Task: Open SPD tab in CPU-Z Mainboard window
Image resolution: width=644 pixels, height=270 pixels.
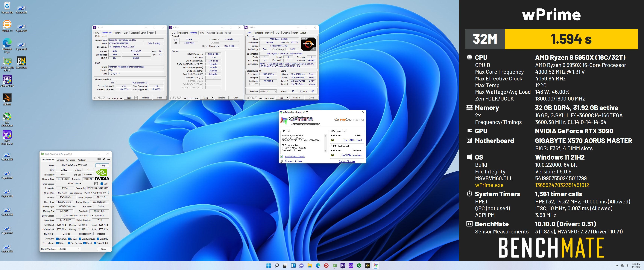Action: (126, 33)
